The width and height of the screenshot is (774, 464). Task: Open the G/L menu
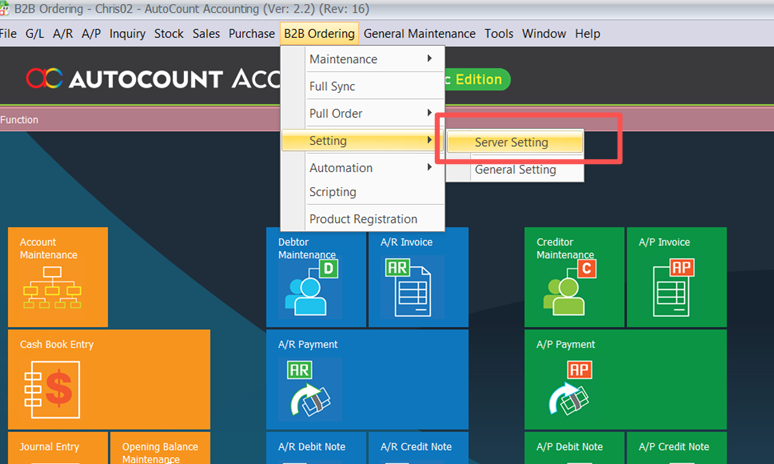click(x=35, y=34)
